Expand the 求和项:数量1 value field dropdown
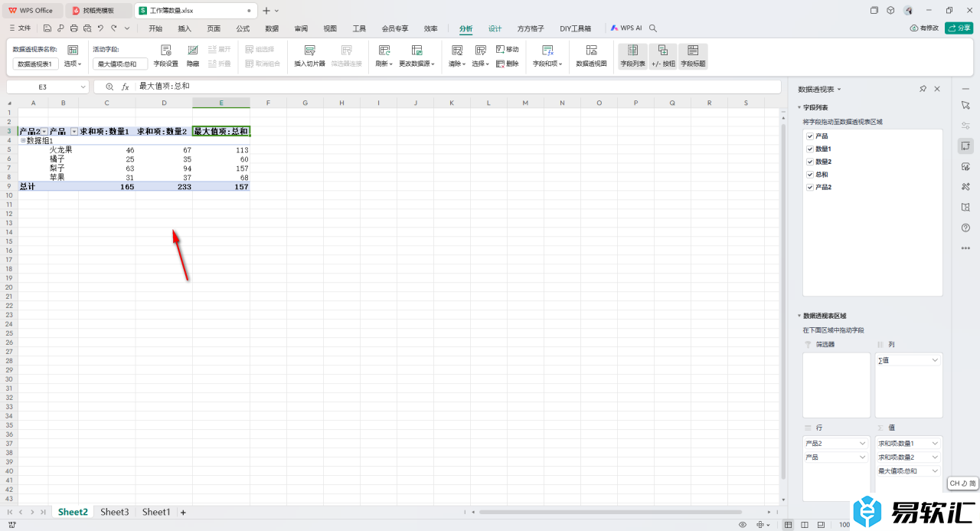980x531 pixels. point(935,444)
